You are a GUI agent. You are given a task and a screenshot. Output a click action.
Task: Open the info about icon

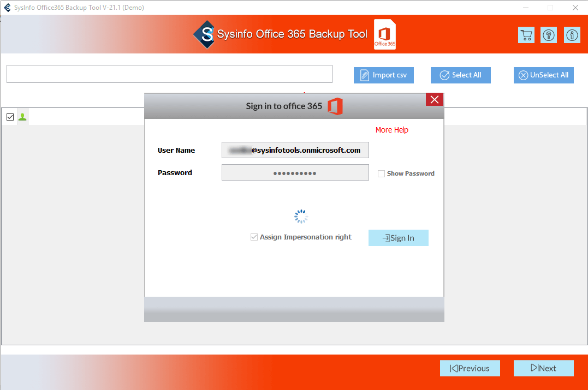click(x=572, y=35)
